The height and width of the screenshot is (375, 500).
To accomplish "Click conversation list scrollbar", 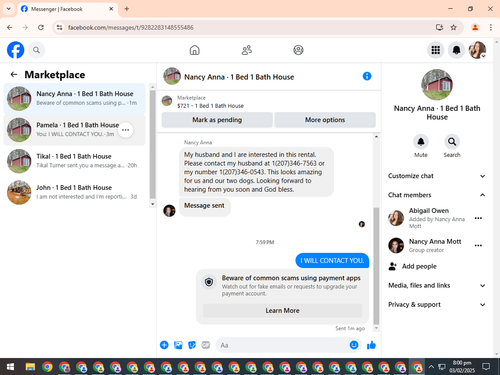I will pos(152,144).
